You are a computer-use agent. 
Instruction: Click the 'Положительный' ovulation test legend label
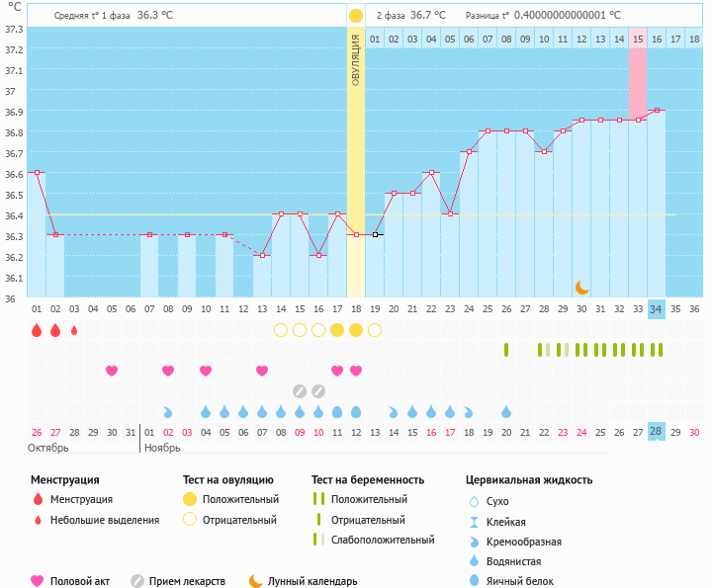240,499
